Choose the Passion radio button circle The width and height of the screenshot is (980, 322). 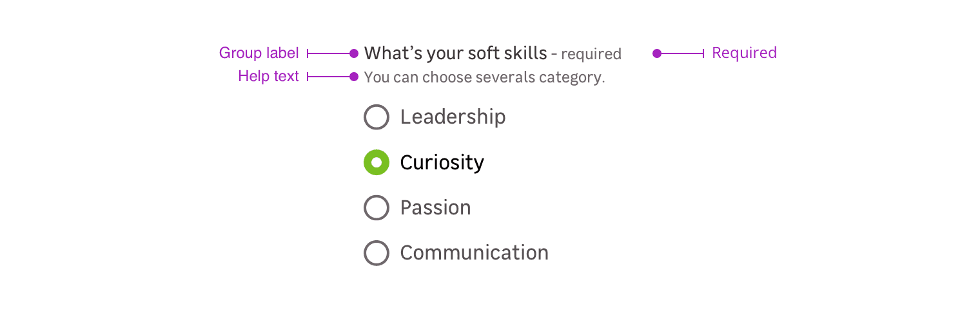[x=377, y=208]
